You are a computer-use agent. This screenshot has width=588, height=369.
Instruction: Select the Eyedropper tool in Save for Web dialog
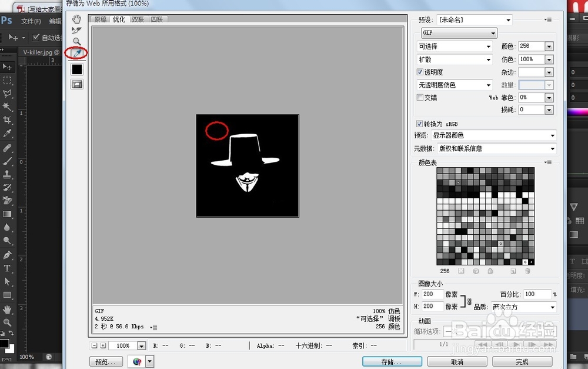tap(77, 54)
